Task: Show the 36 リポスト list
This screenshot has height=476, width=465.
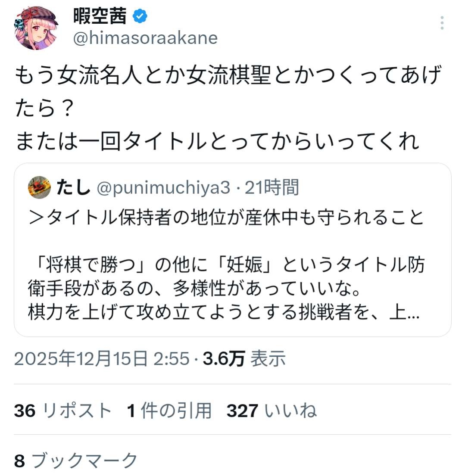Action: (63, 411)
